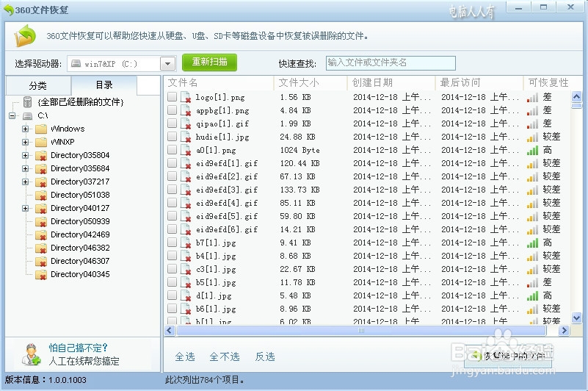Check the box for appbg[1].png
The height and width of the screenshot is (391, 588).
(x=172, y=110)
